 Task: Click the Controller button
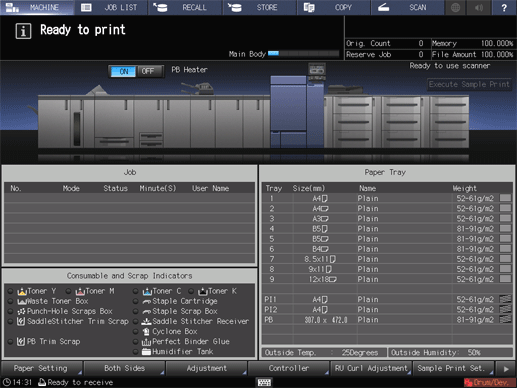coord(289,368)
